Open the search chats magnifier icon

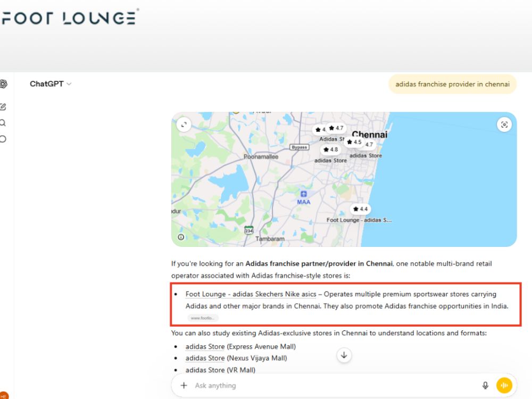[x=3, y=123]
